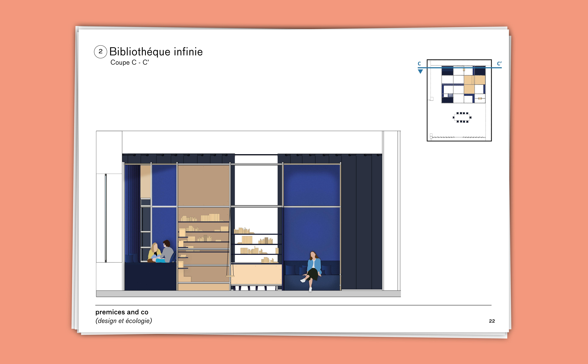This screenshot has width=588, height=364.
Task: Click page number 22
Action: (492, 321)
